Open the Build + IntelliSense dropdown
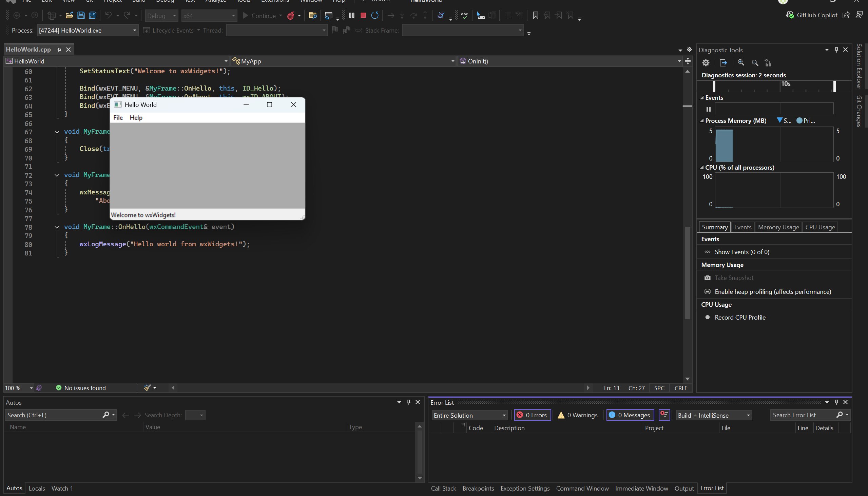Image resolution: width=868 pixels, height=496 pixels. 713,415
